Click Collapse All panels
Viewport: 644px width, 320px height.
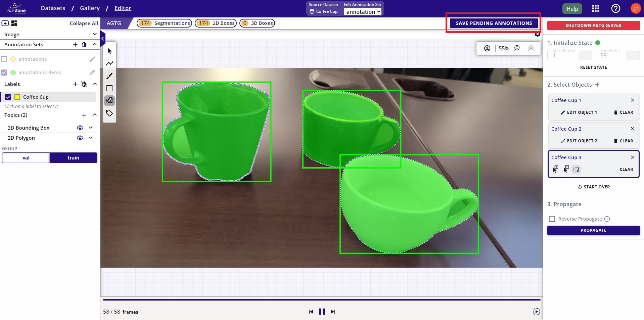pyautogui.click(x=84, y=23)
